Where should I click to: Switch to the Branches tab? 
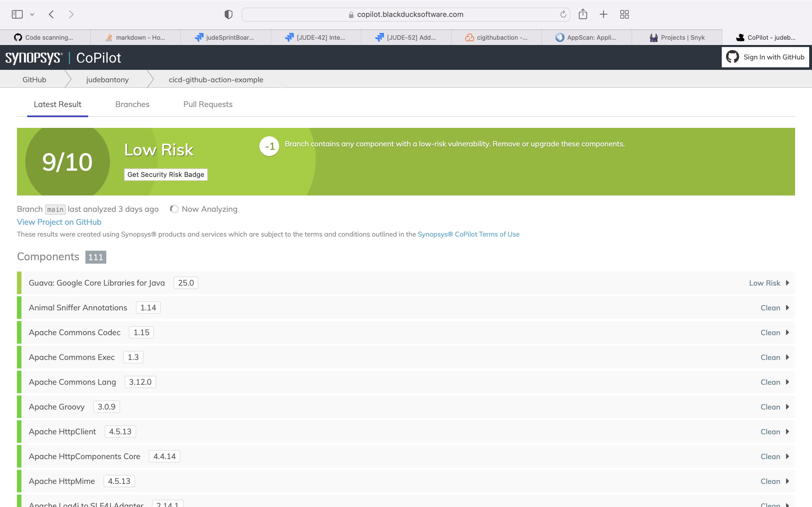[x=132, y=104]
